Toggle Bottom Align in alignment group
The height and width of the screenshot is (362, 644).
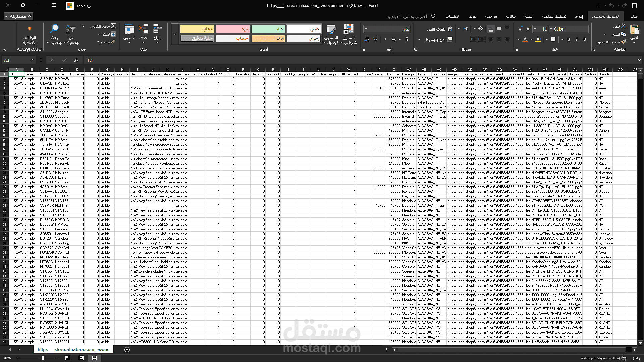pos(491,29)
